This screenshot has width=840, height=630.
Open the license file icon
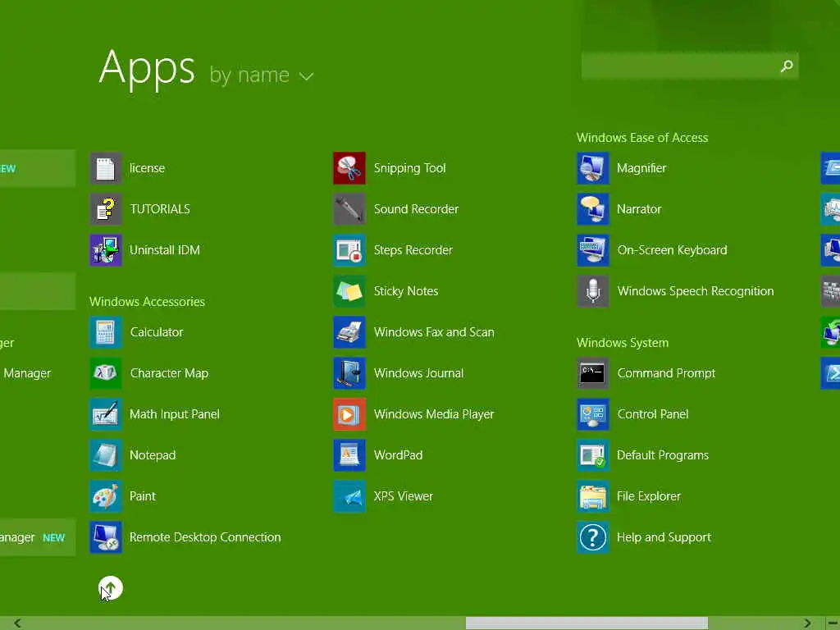click(106, 168)
